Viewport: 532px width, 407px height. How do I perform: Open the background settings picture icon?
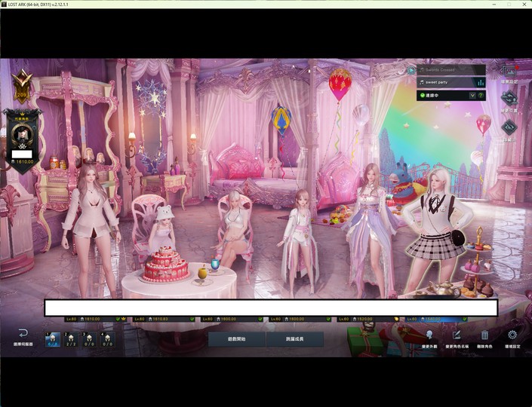coord(509,72)
